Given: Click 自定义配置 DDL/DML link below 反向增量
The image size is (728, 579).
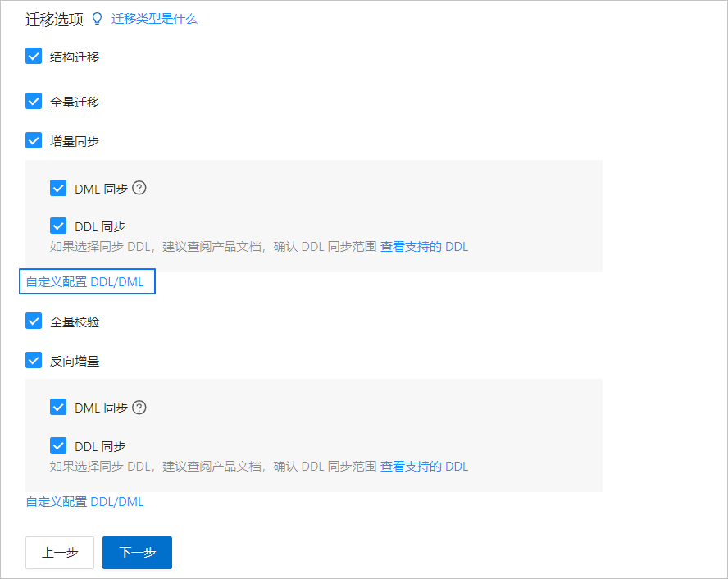Looking at the screenshot, I should pyautogui.click(x=84, y=501).
